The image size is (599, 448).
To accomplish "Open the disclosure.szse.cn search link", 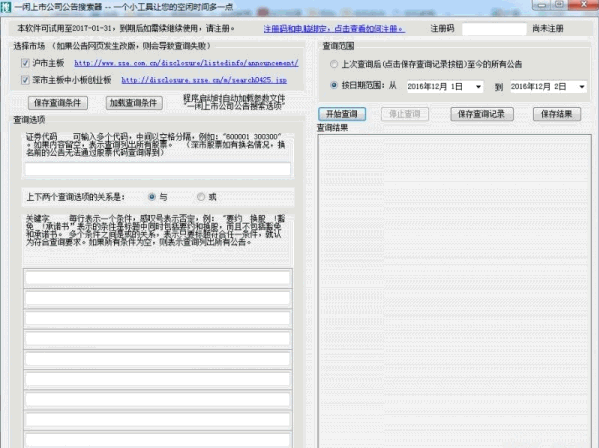I will (204, 80).
